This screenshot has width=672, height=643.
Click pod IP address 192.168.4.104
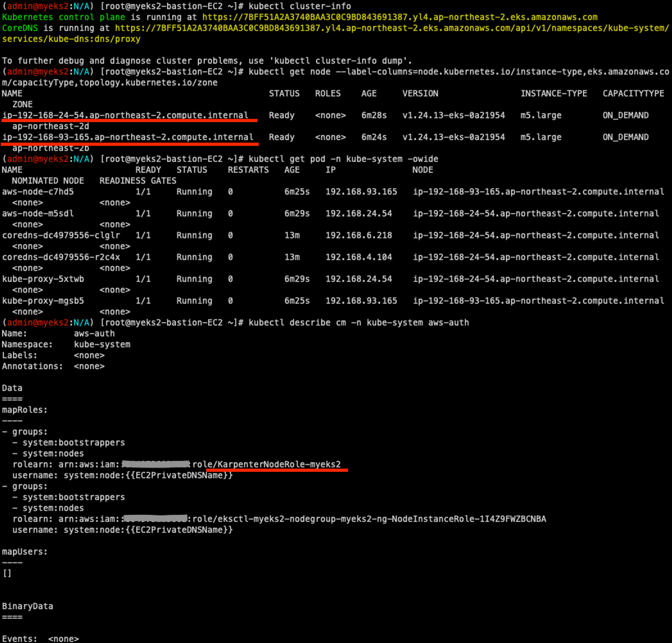(359, 257)
